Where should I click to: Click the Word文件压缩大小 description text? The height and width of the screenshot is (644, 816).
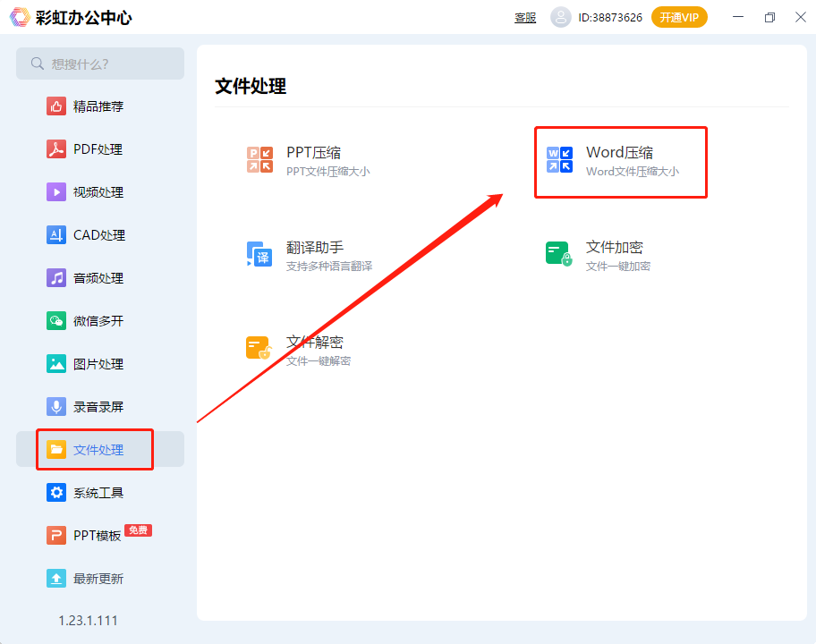633,172
